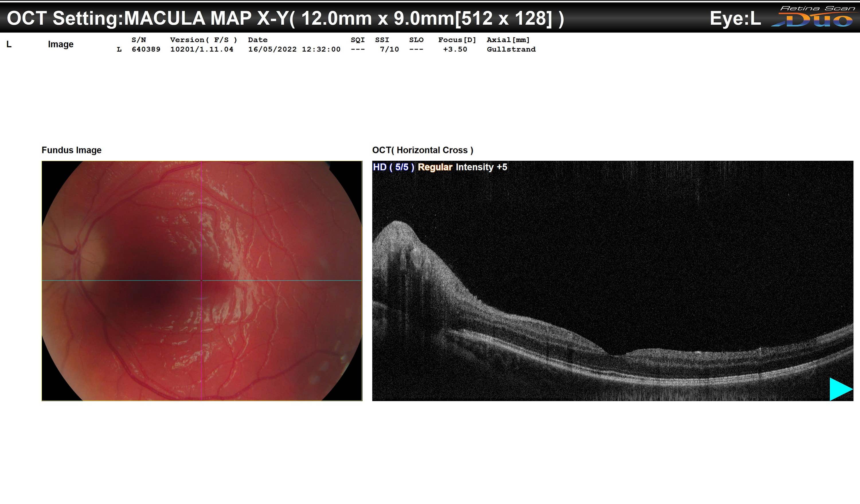
Task: Click the crosshair intersection on fundus image
Action: click(201, 280)
